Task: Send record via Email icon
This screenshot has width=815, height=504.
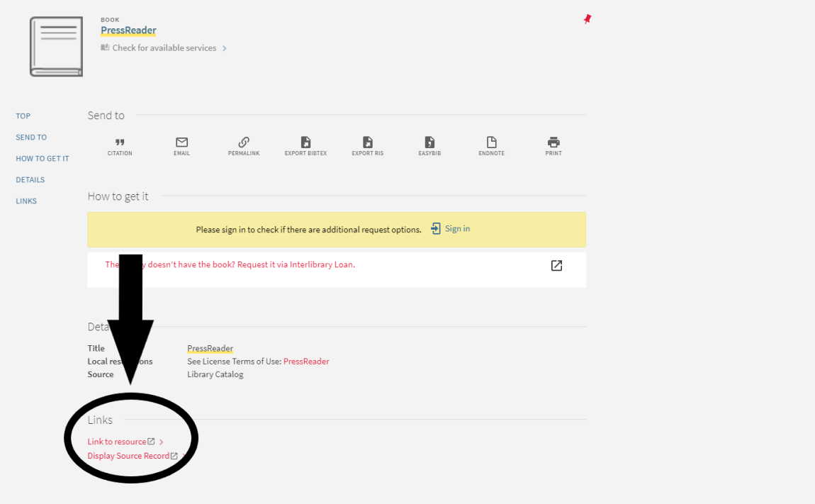Action: pyautogui.click(x=181, y=143)
